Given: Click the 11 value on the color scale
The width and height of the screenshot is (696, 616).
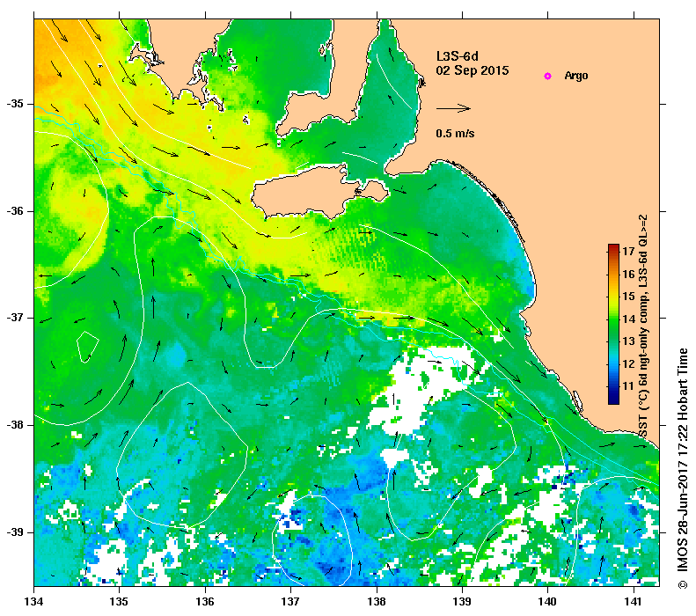Looking at the screenshot, I should click(x=628, y=385).
